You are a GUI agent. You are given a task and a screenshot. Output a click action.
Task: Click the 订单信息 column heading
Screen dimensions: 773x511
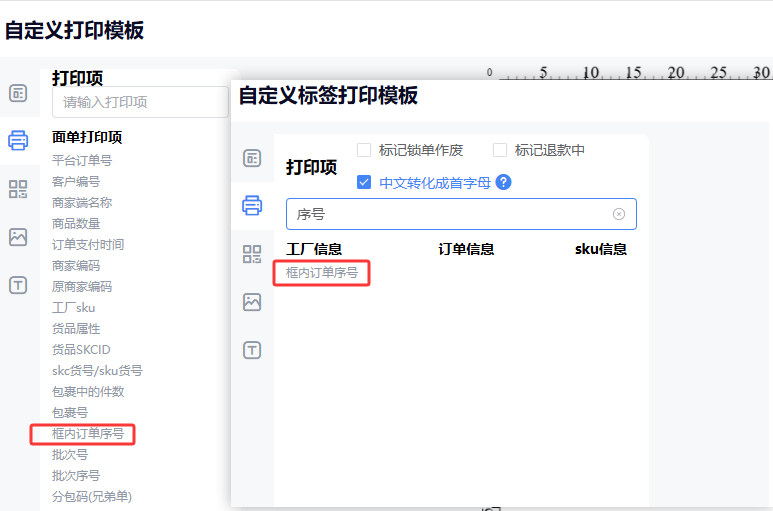click(466, 249)
